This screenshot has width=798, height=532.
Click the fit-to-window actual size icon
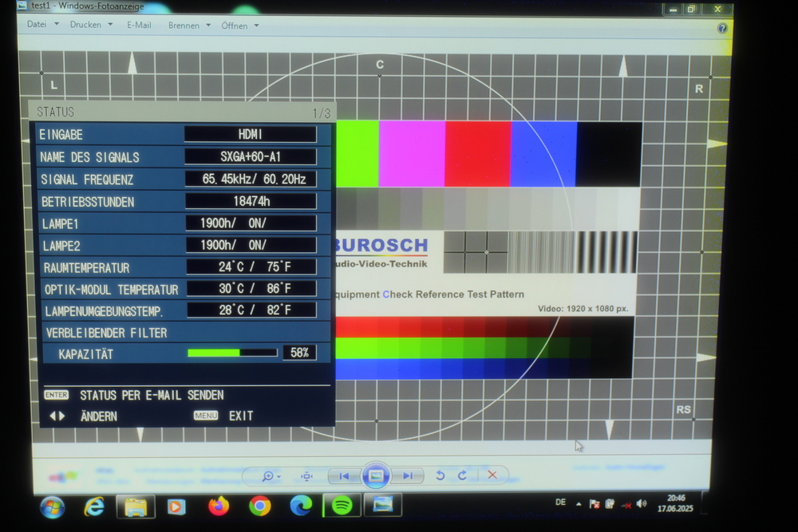coord(306,476)
